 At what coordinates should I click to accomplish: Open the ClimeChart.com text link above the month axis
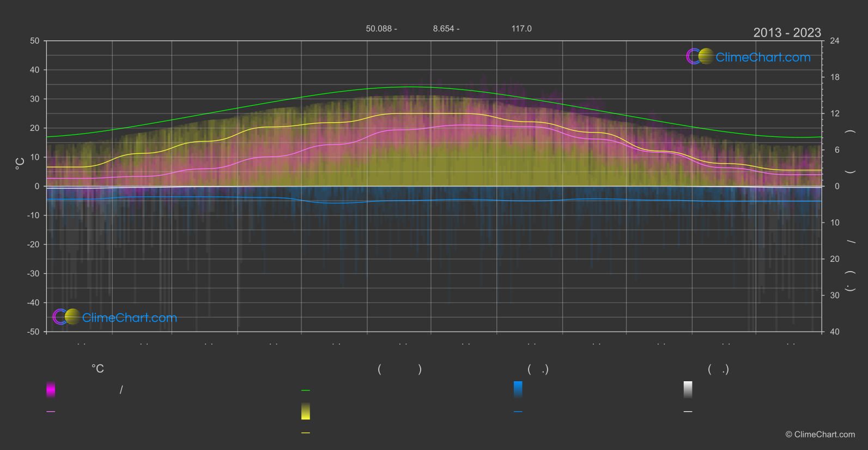tap(130, 317)
